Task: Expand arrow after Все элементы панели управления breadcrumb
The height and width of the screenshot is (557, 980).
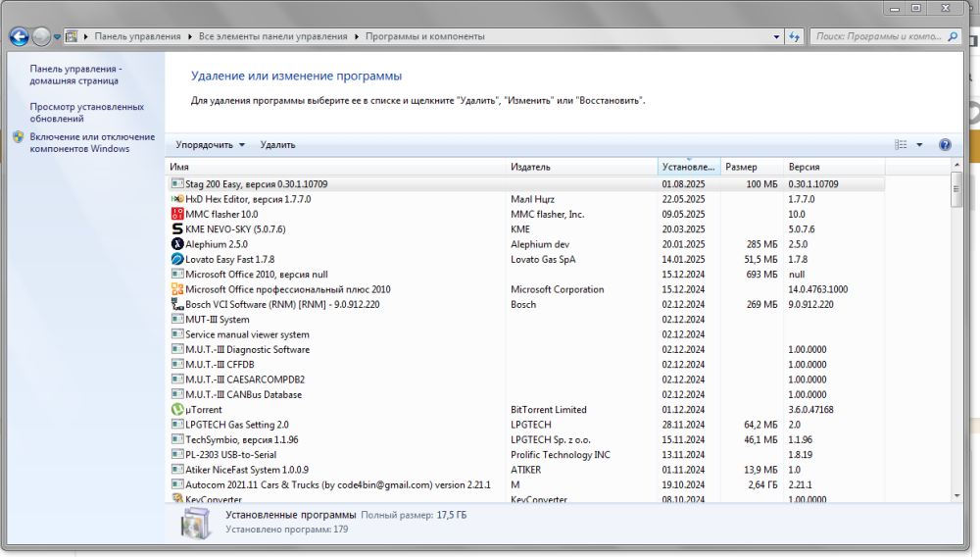Action: [x=357, y=36]
